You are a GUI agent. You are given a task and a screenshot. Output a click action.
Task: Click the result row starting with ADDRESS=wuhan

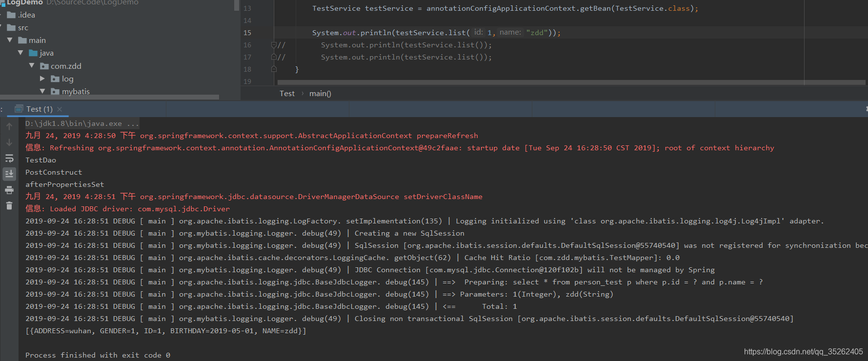tap(166, 331)
